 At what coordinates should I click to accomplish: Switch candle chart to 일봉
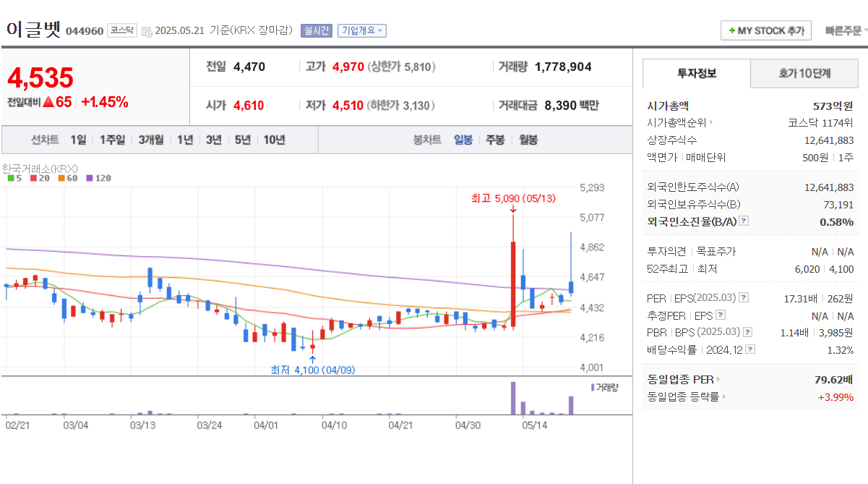(x=463, y=140)
